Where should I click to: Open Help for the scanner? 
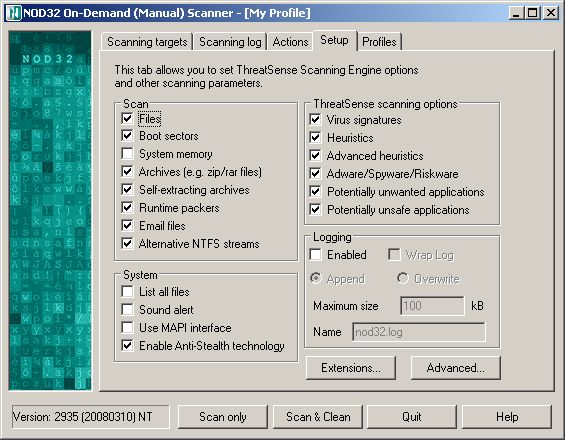(507, 417)
